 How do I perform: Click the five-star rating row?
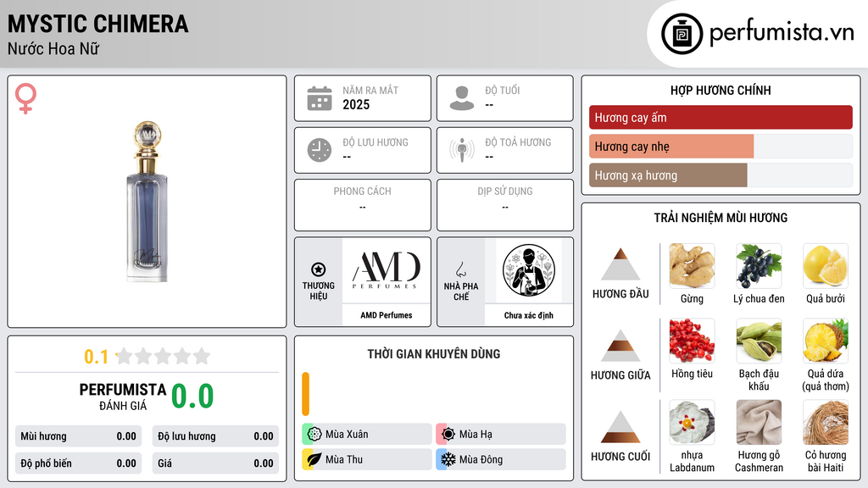point(164,356)
